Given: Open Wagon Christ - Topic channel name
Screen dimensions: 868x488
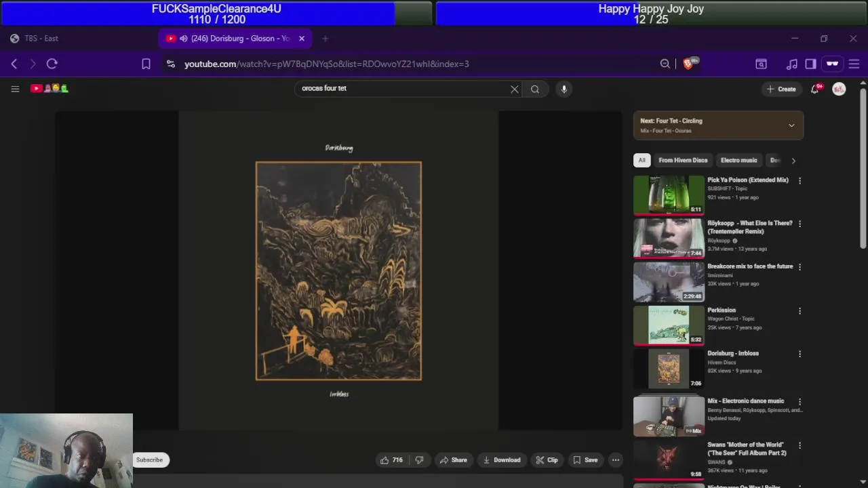Looking at the screenshot, I should pos(732,319).
